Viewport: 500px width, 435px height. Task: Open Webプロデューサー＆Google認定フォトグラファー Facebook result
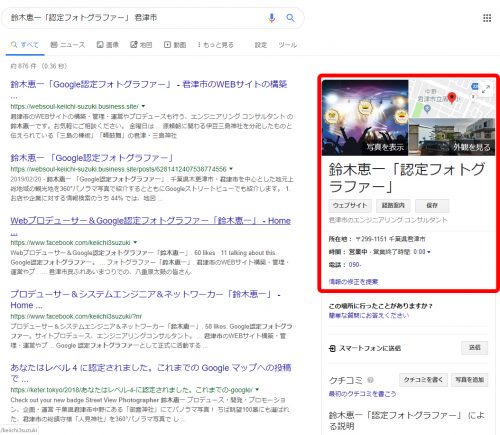150,221
